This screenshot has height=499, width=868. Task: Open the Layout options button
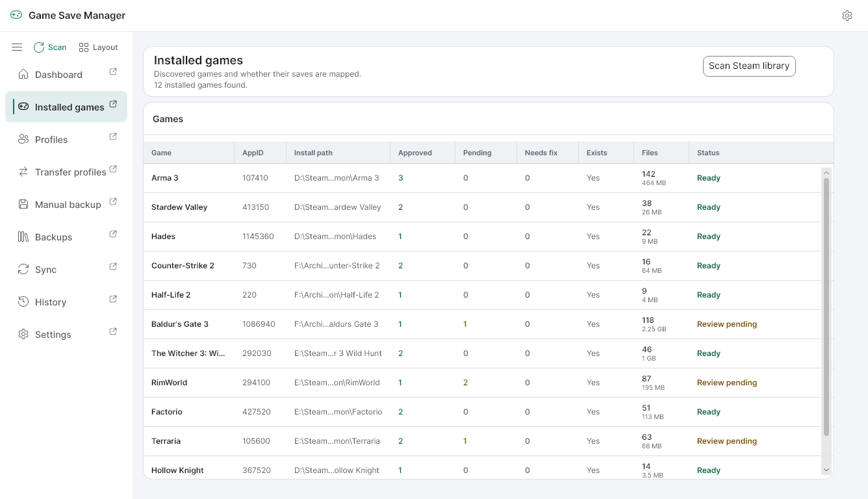(x=98, y=47)
